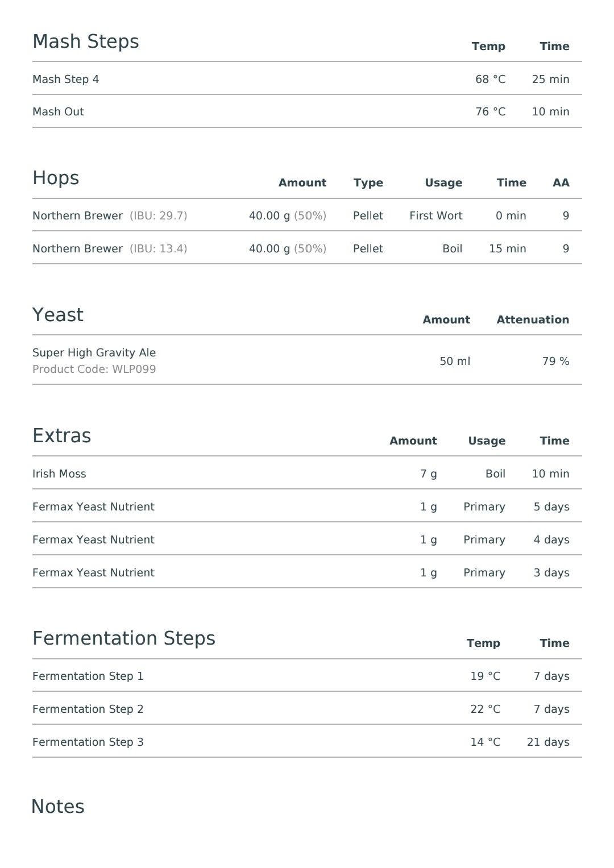Click the Extras section heading
Viewport: 614px width, 868px height.
62,436
